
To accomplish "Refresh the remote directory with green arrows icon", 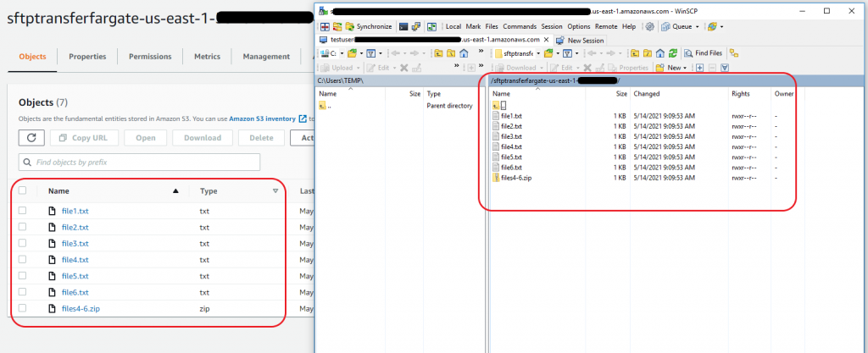I will (672, 53).
